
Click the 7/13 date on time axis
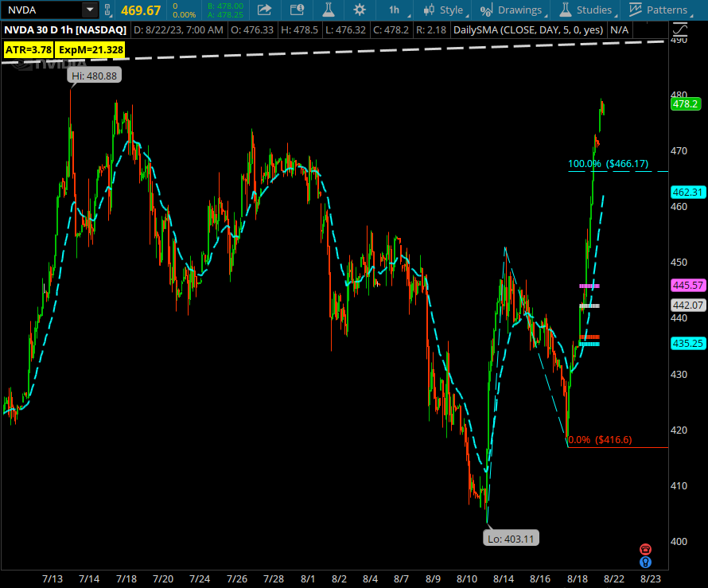pos(53,579)
